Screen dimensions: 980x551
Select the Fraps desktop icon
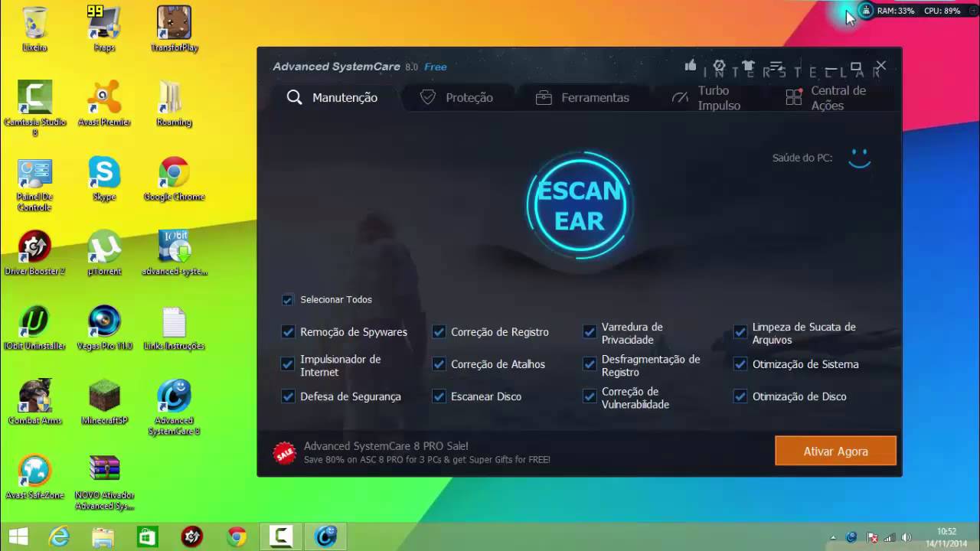point(104,29)
